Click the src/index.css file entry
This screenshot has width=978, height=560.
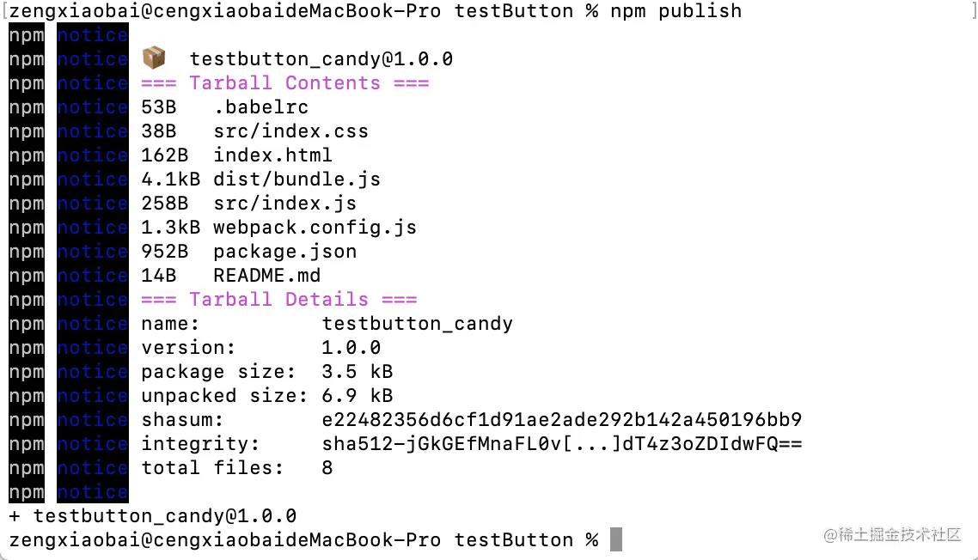pyautogui.click(x=291, y=131)
